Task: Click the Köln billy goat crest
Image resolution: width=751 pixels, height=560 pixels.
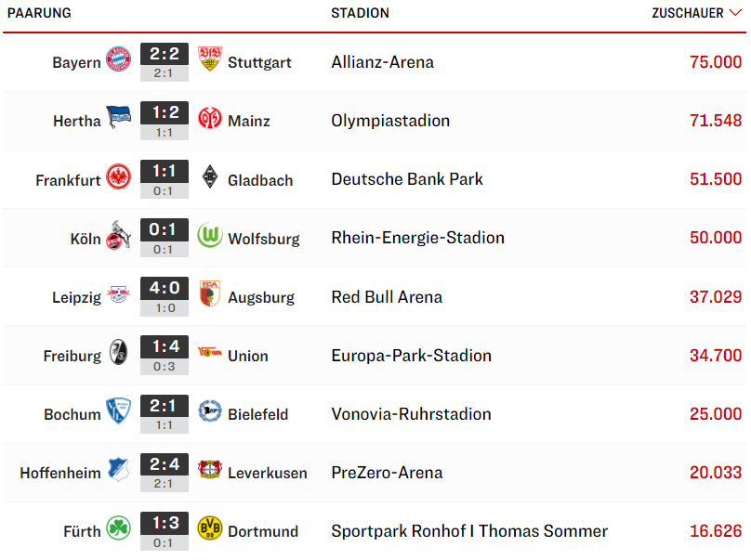Action: 118,235
